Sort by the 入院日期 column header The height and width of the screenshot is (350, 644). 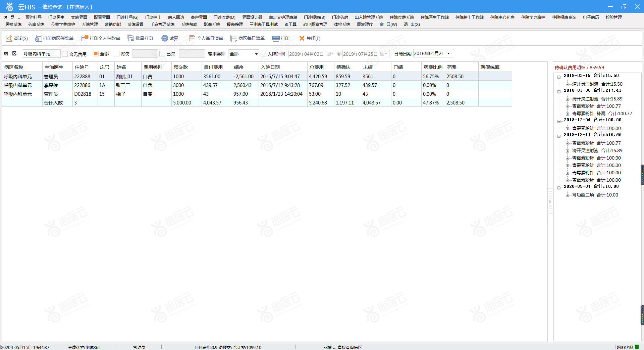283,67
